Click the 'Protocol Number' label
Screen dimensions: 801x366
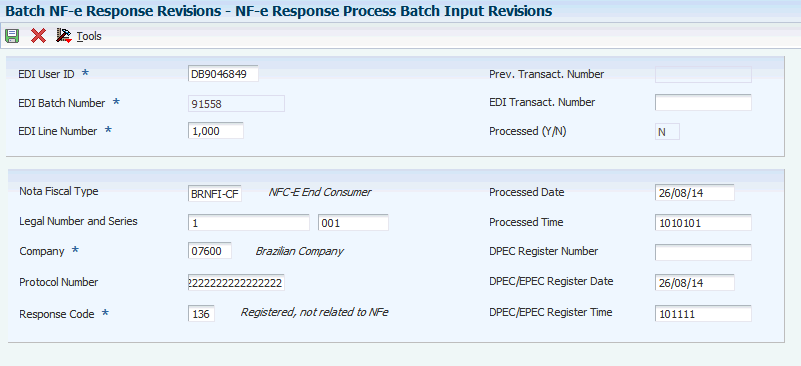coord(59,282)
